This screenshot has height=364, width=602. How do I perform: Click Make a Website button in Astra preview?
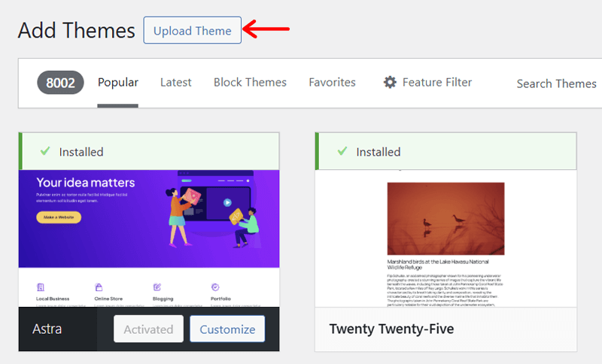(x=59, y=217)
